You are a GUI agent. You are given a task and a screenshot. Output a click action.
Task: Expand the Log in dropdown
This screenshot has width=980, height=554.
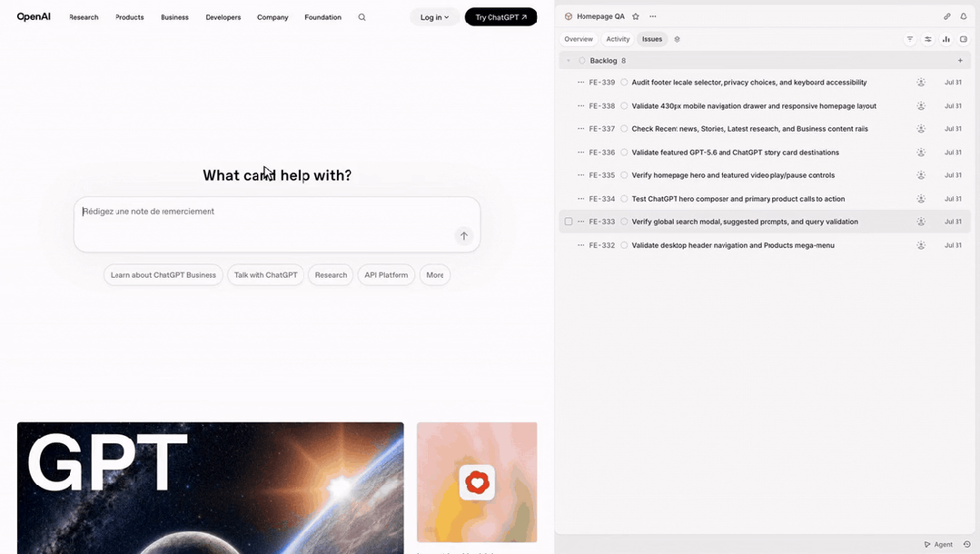434,17
